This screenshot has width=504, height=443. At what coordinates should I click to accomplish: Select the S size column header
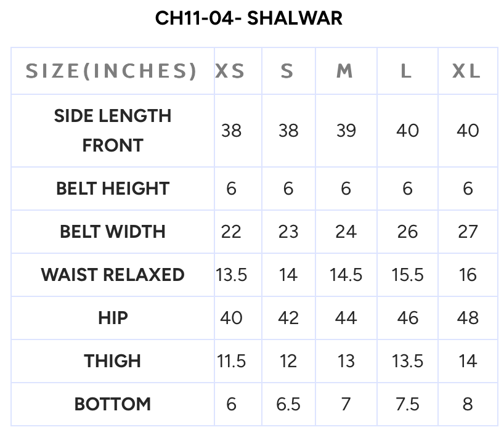point(288,71)
